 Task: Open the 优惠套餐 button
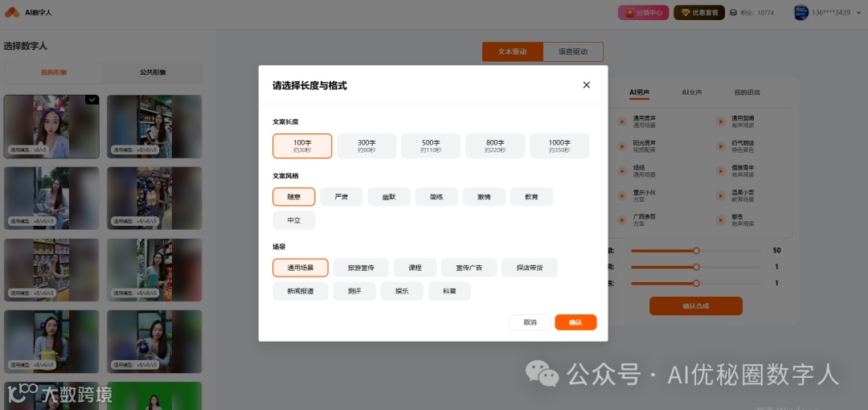[699, 12]
